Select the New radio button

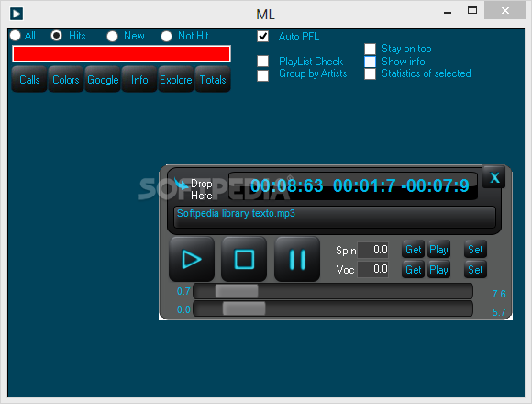point(112,36)
